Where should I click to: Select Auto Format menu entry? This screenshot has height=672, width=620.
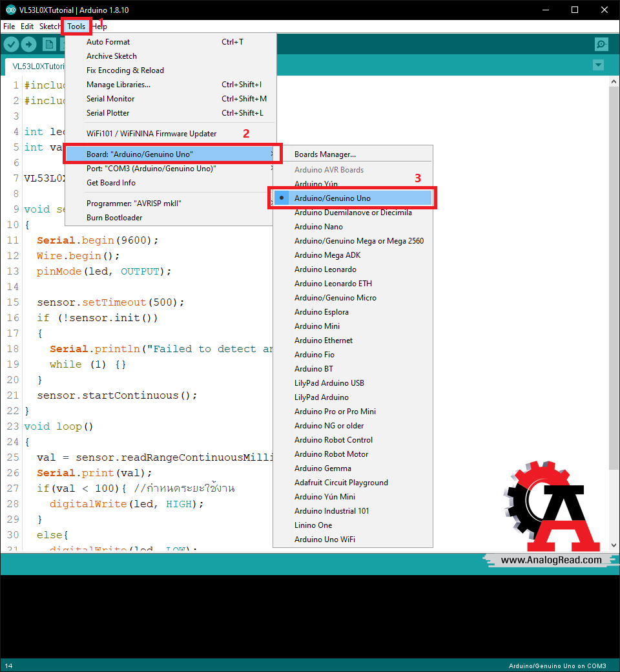(170, 41)
